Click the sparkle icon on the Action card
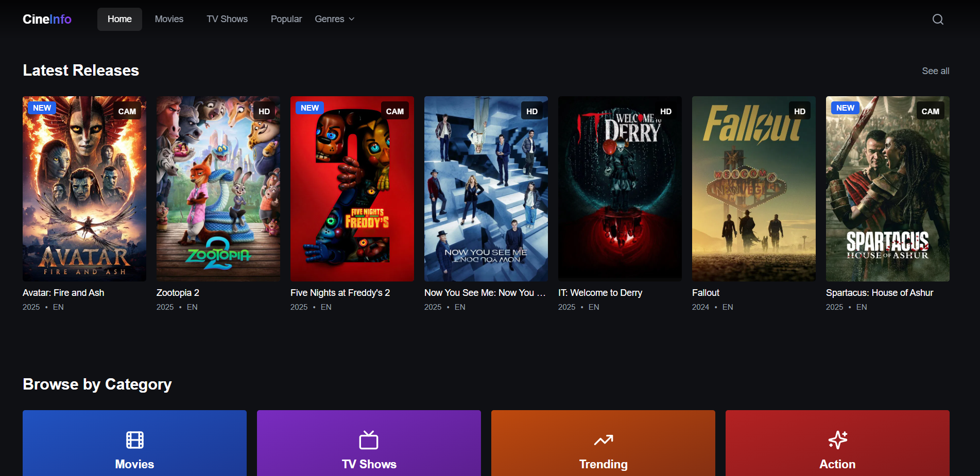The height and width of the screenshot is (476, 980). 837,440
